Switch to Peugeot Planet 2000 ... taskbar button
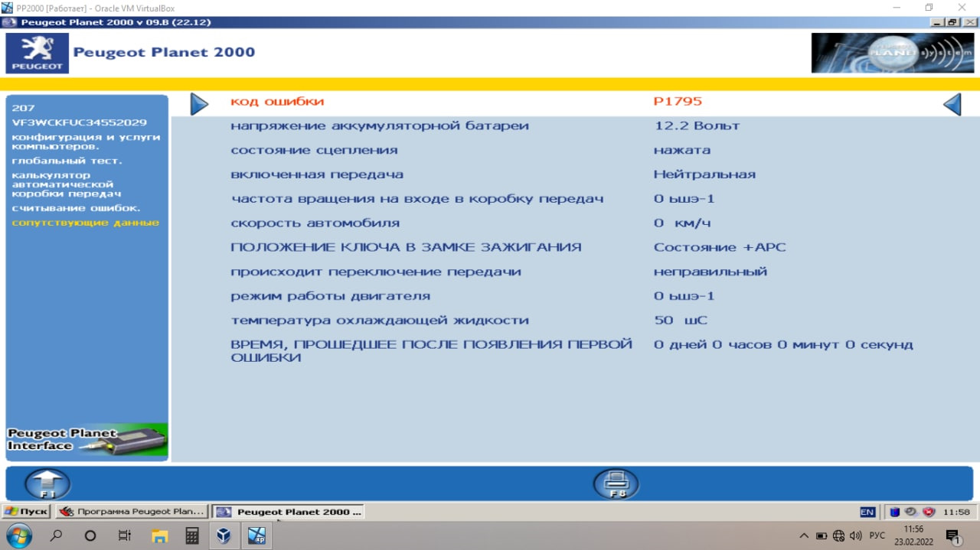The height and width of the screenshot is (550, 980). (288, 512)
